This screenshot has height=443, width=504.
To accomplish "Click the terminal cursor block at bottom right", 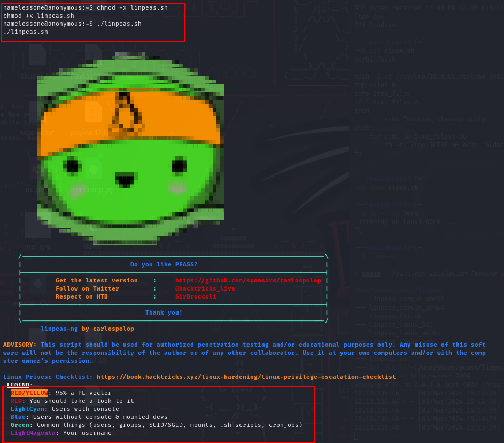I will tap(356, 436).
